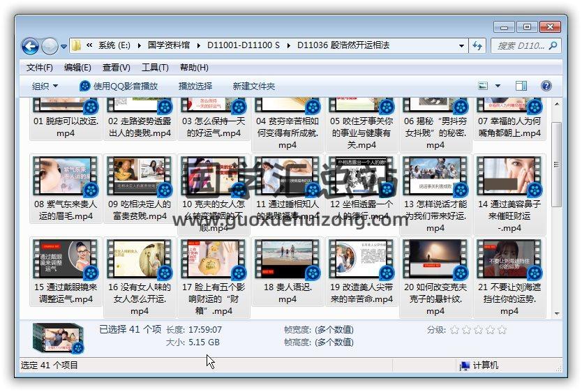Click the Forward navigation arrow button
The width and height of the screenshot is (582, 392).
click(50, 46)
